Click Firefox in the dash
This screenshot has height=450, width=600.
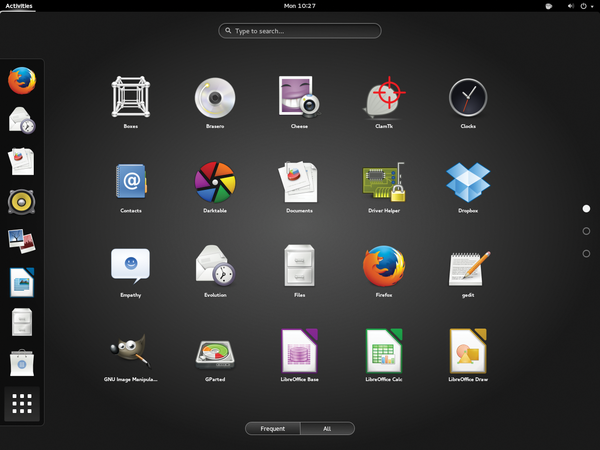click(x=22, y=80)
